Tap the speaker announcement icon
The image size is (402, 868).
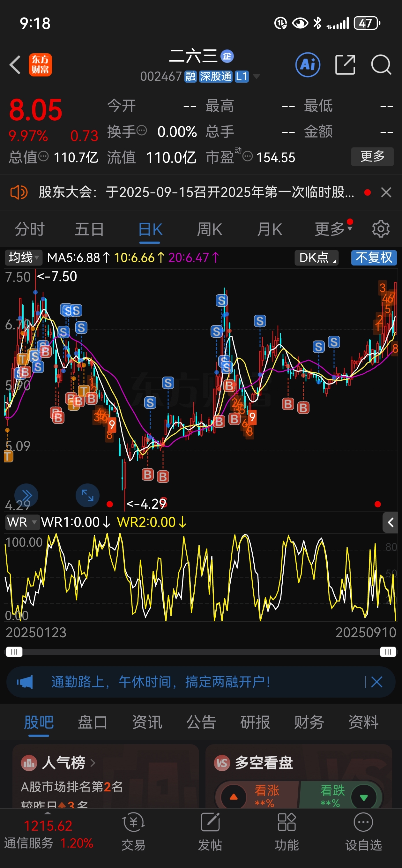point(19,192)
